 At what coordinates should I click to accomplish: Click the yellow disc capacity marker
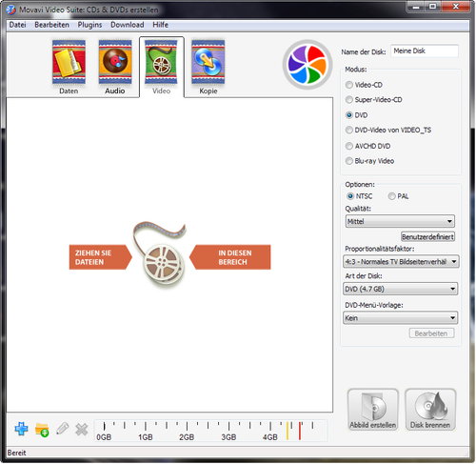pyautogui.click(x=288, y=431)
